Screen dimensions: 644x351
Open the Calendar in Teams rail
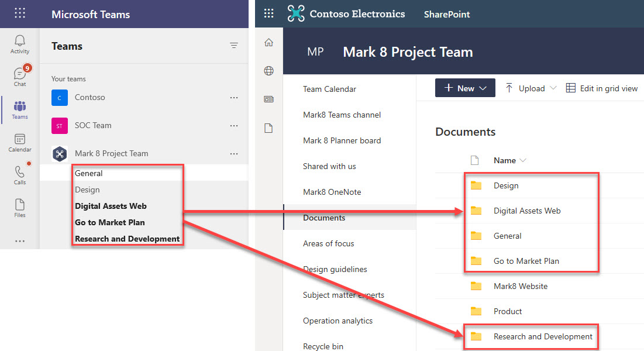tap(20, 143)
